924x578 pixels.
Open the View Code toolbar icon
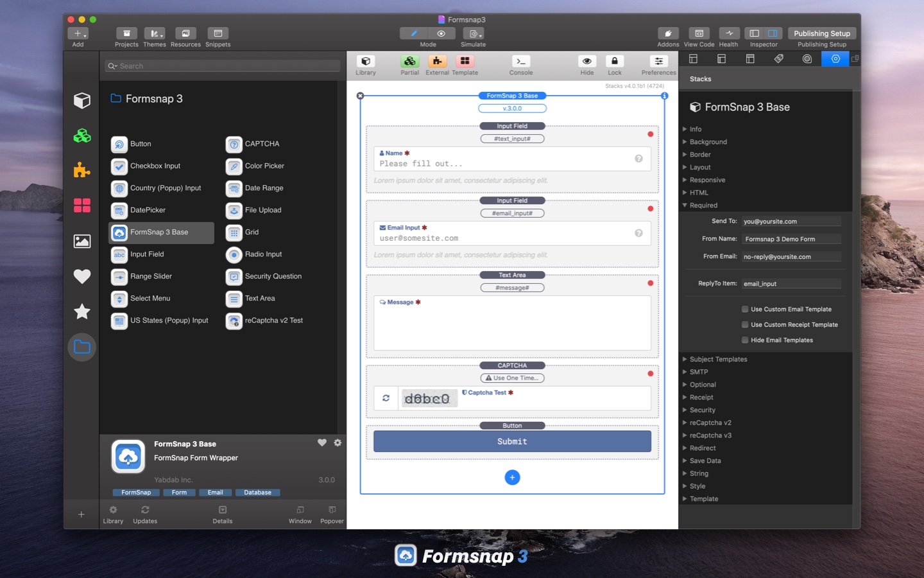point(699,33)
